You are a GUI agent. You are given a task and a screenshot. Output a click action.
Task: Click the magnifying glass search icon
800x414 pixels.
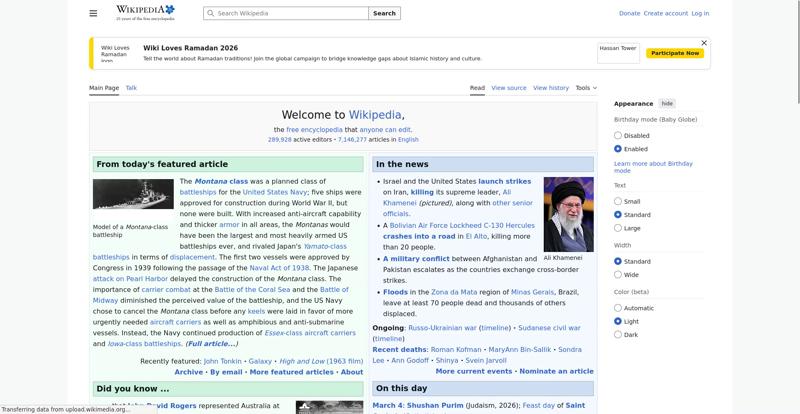point(210,14)
